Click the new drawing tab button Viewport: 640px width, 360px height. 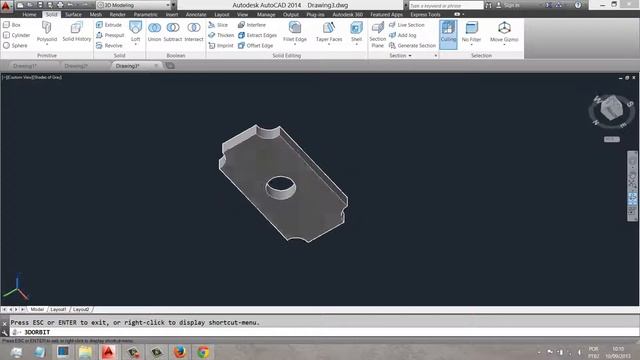coord(170,66)
